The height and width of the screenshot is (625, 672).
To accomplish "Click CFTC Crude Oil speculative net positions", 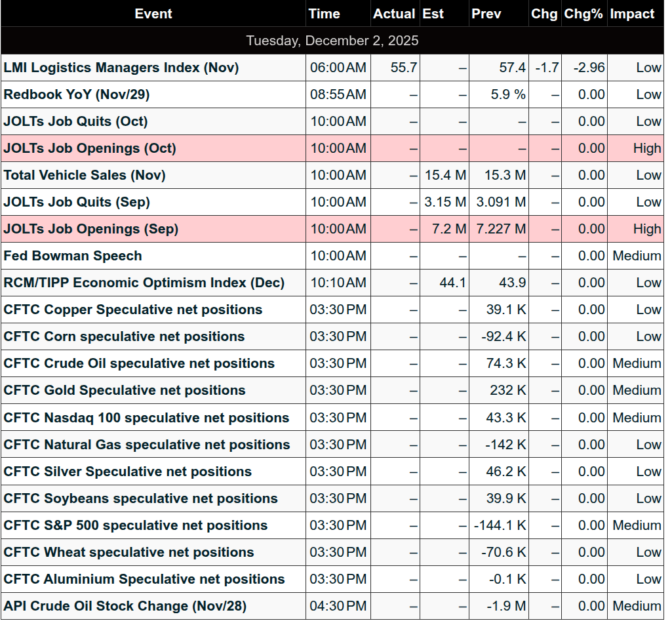I will (139, 363).
